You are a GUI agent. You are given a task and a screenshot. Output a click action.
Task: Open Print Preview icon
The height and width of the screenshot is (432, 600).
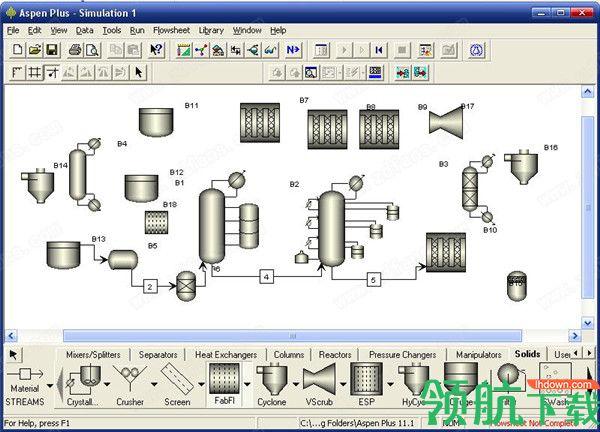pos(92,50)
